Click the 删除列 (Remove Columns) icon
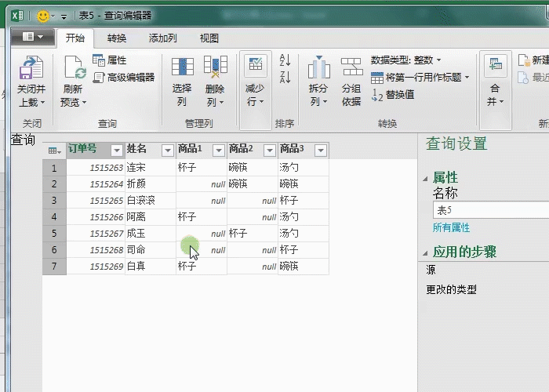The width and height of the screenshot is (549, 392). pos(216,69)
